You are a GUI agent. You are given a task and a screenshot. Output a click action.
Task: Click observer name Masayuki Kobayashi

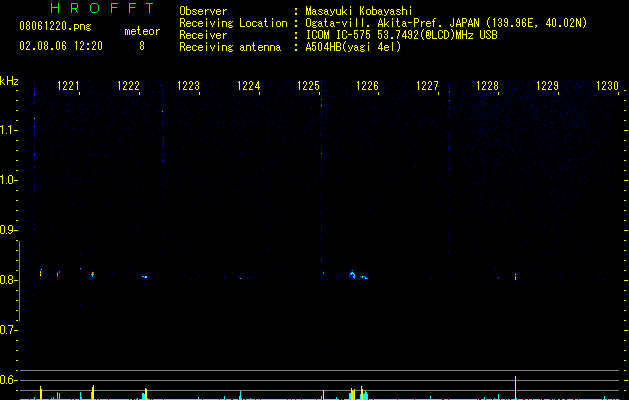pyautogui.click(x=359, y=12)
